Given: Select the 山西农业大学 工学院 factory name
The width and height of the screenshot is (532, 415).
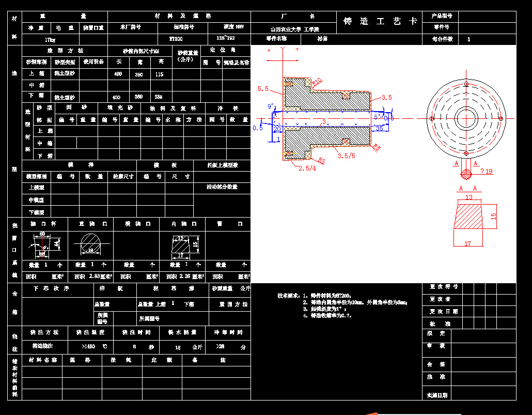Looking at the screenshot, I should click(x=294, y=29).
